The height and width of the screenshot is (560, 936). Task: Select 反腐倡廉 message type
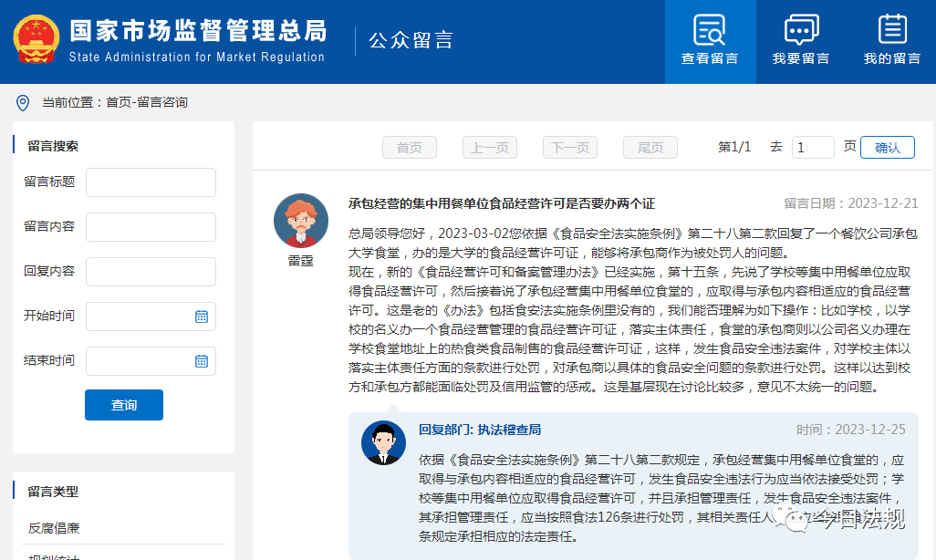(54, 528)
